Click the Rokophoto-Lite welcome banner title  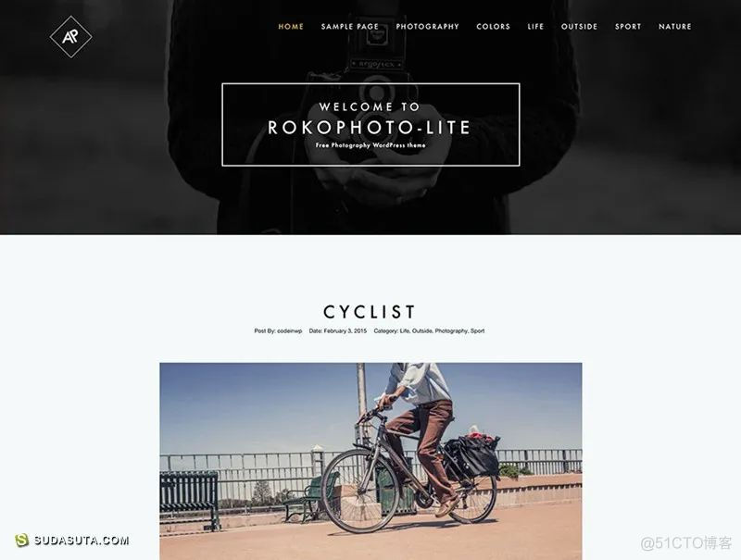tap(370, 128)
